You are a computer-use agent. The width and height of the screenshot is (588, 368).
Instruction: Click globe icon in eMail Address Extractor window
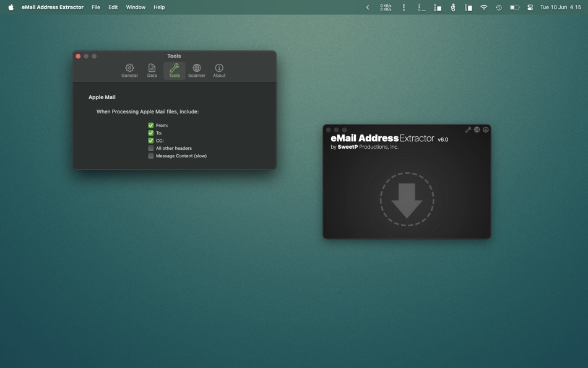477,129
